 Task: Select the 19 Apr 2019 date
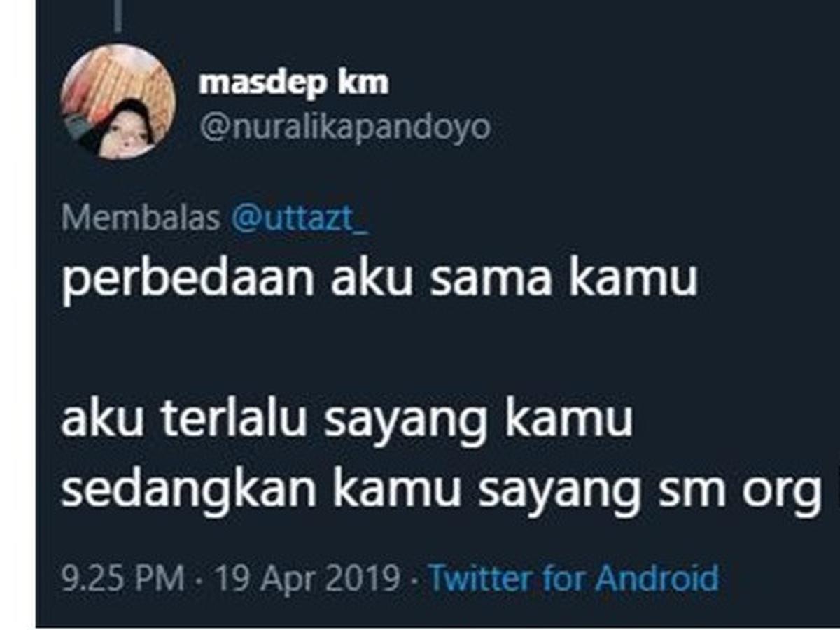pyautogui.click(x=306, y=580)
